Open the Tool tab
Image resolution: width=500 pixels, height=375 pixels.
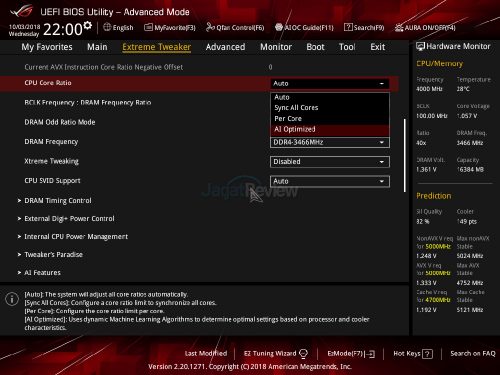pos(347,47)
